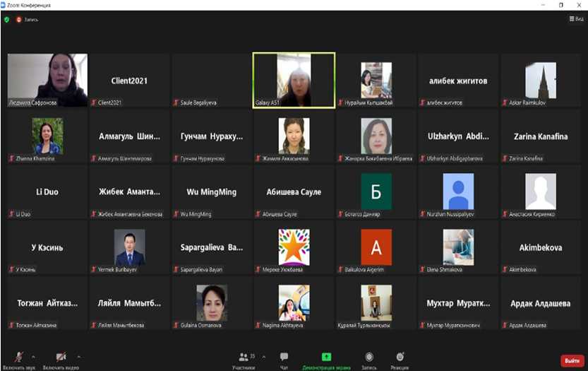
Task: Open video options arrow beside camera
Action: pos(78,356)
